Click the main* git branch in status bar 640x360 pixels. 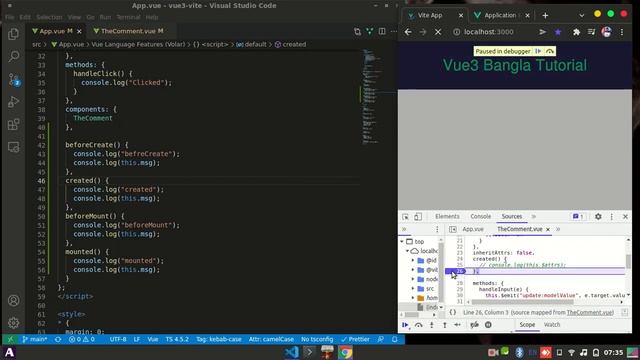[x=35, y=339]
